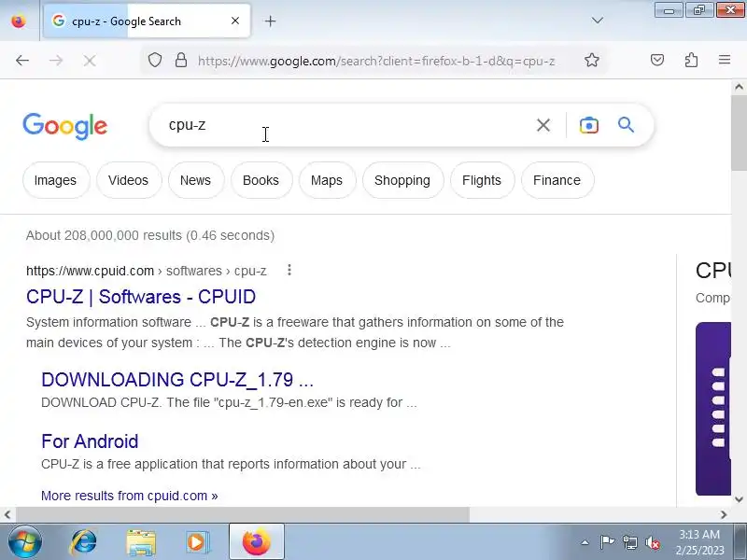Save page to Pocket

[x=657, y=60]
